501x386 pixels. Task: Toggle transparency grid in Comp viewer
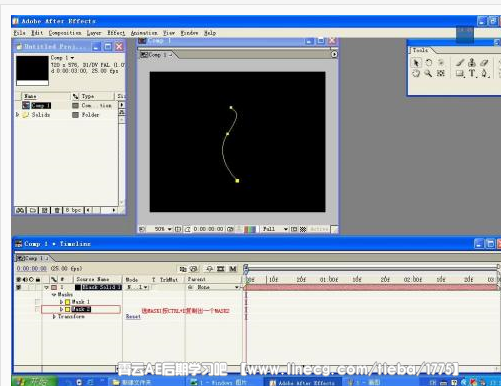[303, 229]
